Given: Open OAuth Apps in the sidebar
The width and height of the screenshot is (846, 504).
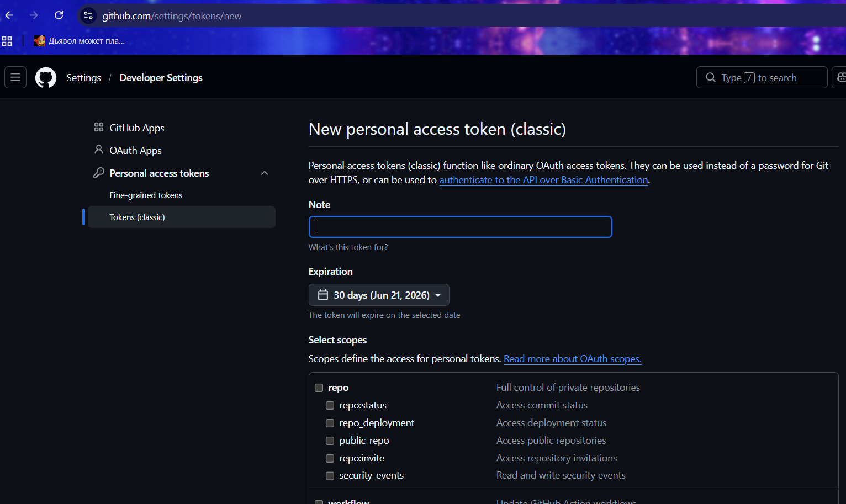Looking at the screenshot, I should (x=135, y=150).
